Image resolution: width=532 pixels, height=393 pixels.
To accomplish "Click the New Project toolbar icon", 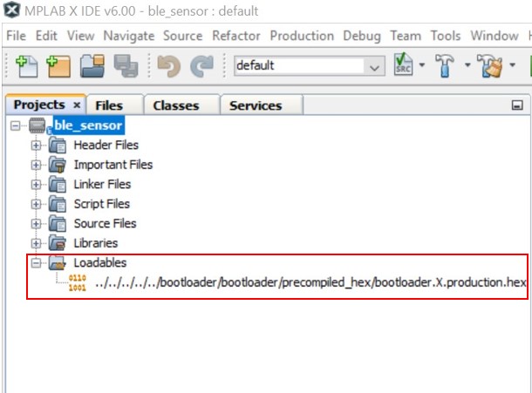I will pos(58,66).
